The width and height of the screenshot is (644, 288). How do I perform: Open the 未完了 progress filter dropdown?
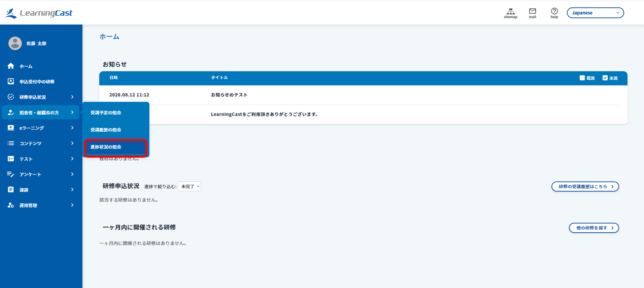(189, 186)
